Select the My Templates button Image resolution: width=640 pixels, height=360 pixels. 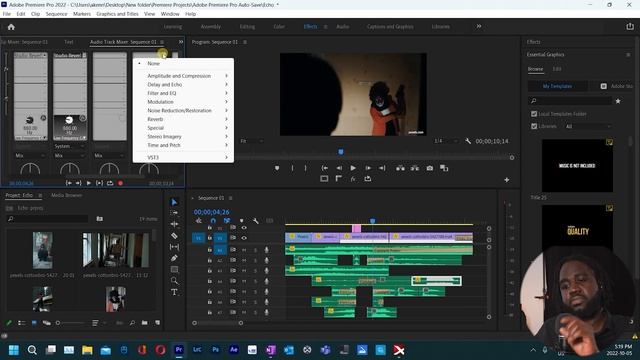[558, 86]
